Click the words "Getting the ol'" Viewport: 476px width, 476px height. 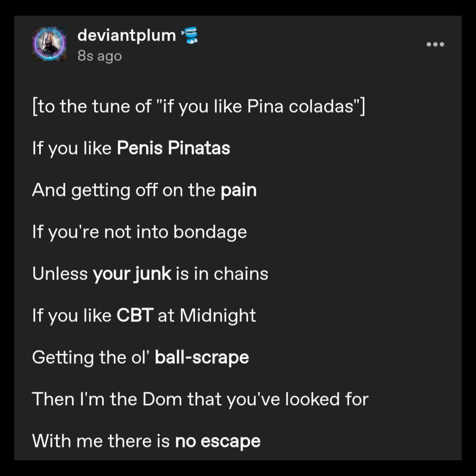tap(91, 357)
